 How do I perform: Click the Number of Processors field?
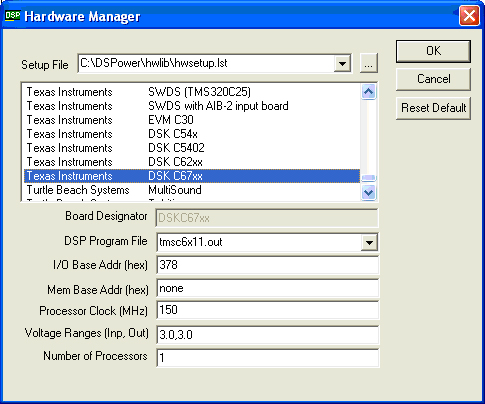coord(267,358)
